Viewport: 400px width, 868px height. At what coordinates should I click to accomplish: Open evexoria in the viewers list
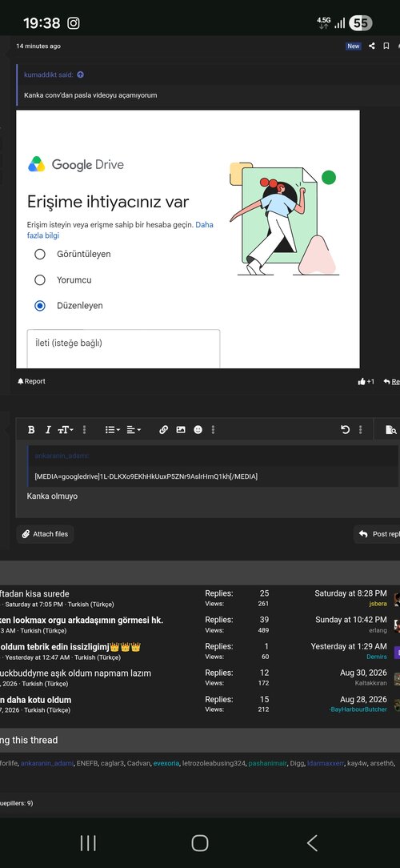click(166, 763)
